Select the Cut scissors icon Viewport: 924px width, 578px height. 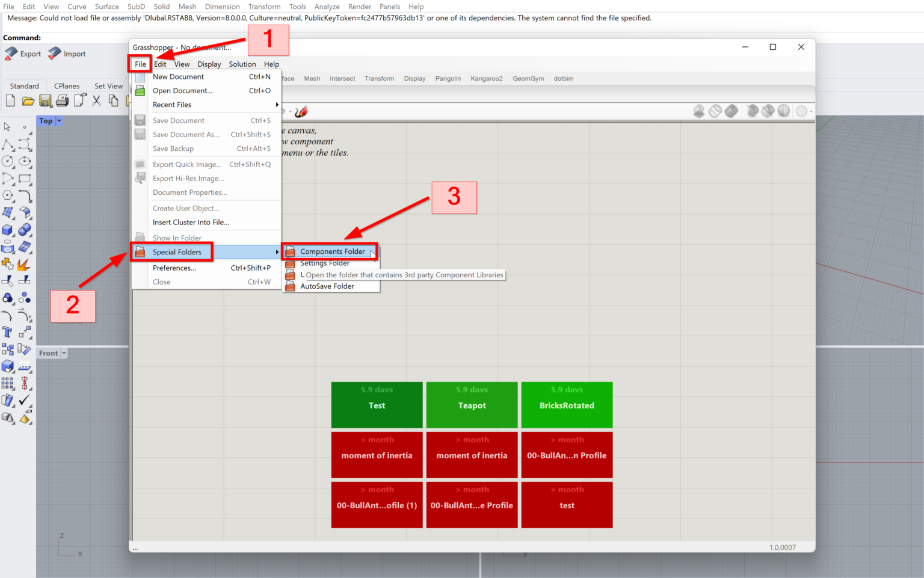96,100
